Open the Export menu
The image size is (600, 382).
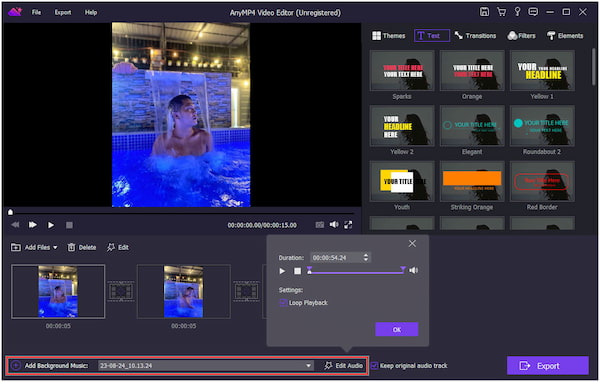pyautogui.click(x=63, y=12)
